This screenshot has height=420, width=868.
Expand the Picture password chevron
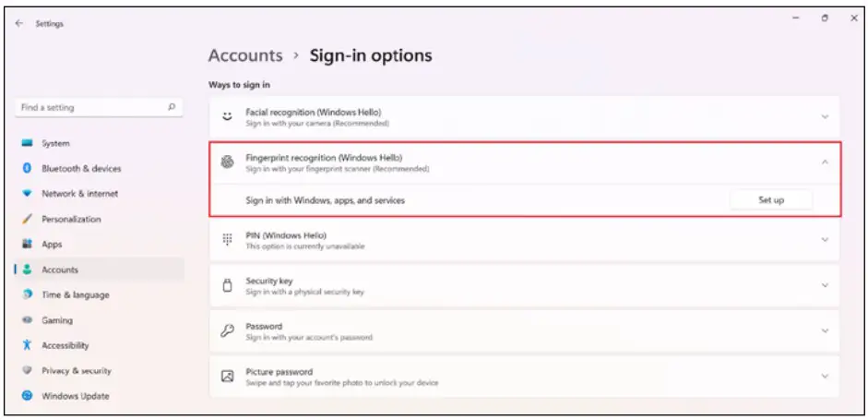pos(825,377)
